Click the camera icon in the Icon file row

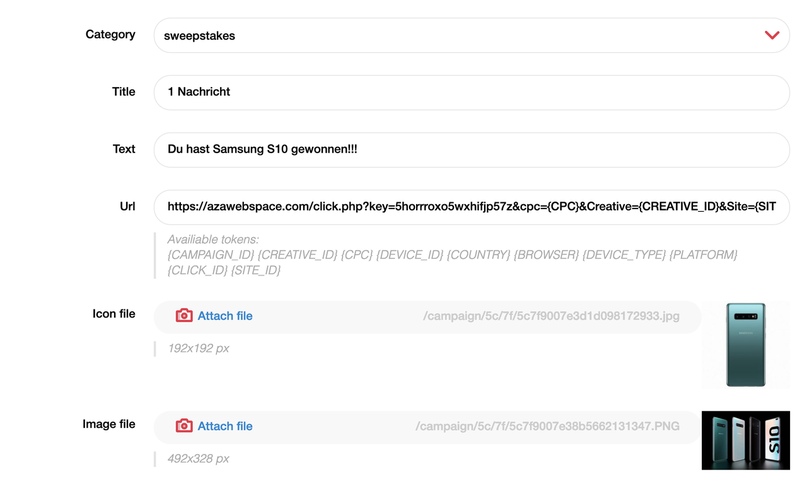(184, 316)
